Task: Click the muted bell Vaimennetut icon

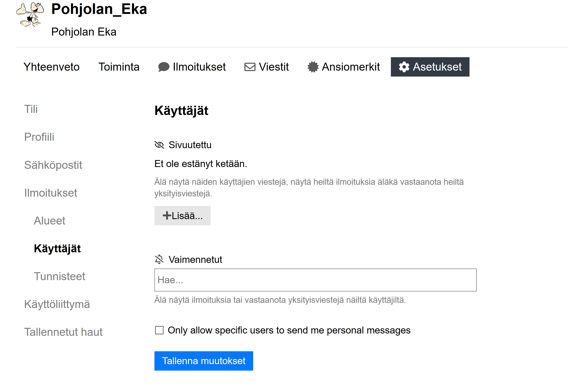Action: (159, 259)
